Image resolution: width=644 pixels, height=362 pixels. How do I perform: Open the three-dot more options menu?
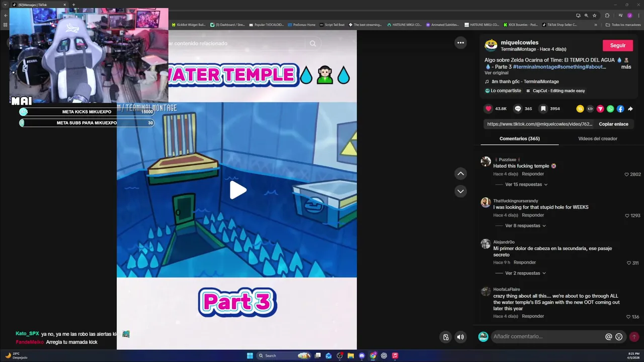coord(460,43)
